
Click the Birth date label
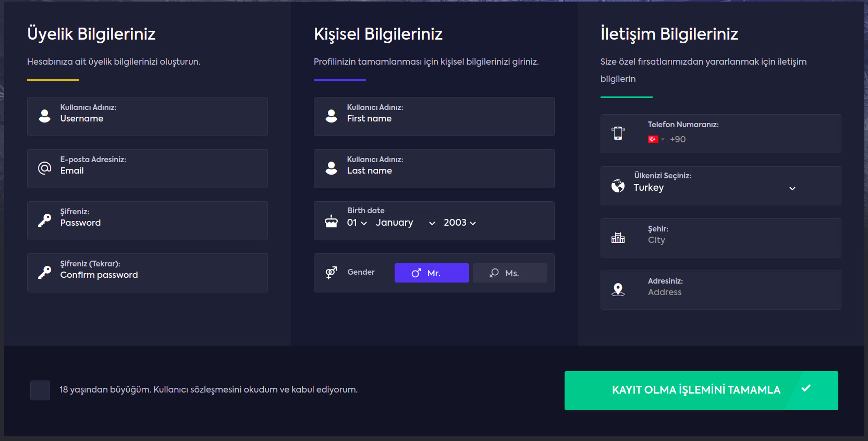point(366,211)
